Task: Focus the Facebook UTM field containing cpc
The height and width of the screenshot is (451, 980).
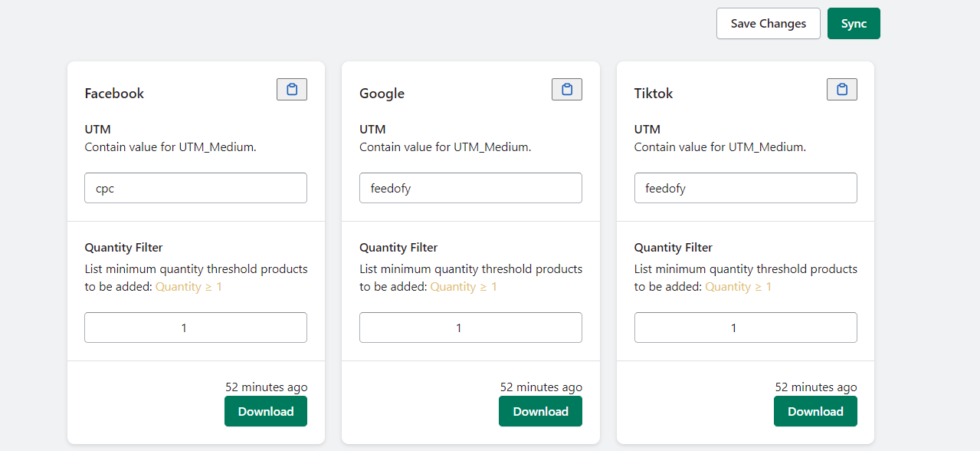Action: [x=195, y=188]
